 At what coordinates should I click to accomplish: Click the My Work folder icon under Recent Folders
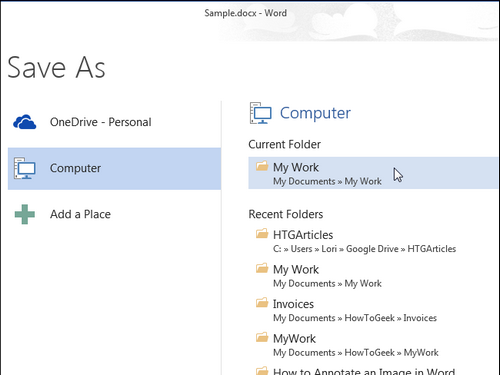coord(262,268)
